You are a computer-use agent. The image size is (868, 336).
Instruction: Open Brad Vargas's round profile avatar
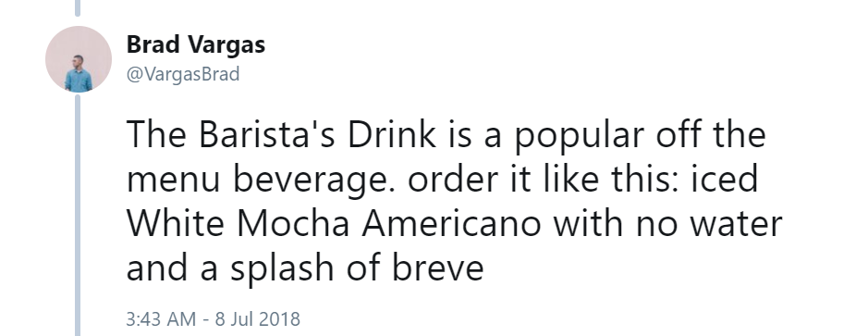point(78,58)
